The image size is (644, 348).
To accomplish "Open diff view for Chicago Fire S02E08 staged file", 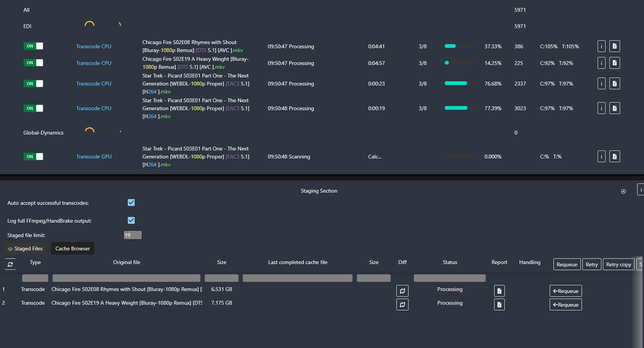I will [x=402, y=291].
